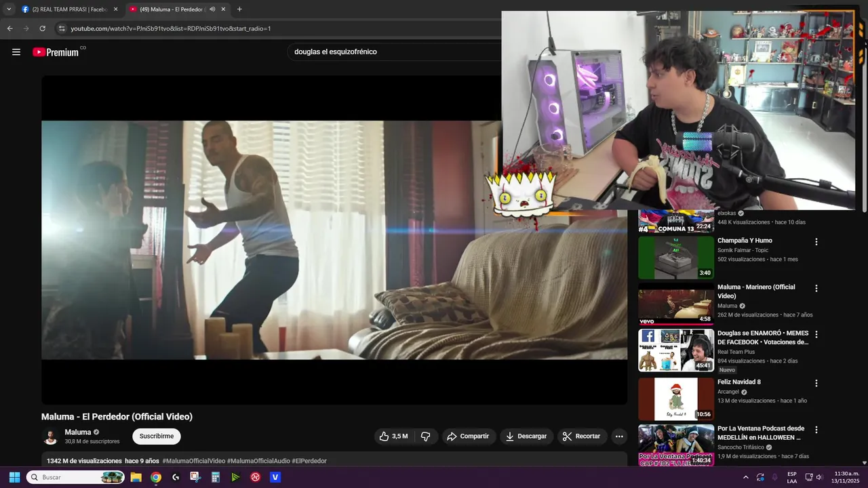Open options menu for Champaña Y Humo
Image resolution: width=868 pixels, height=488 pixels.
(816, 242)
